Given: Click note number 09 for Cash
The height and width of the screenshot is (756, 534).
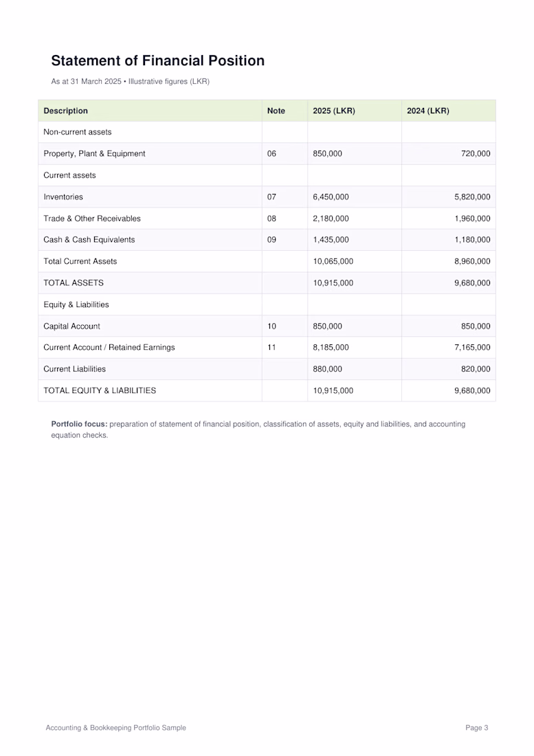Looking at the screenshot, I should click(x=272, y=240).
